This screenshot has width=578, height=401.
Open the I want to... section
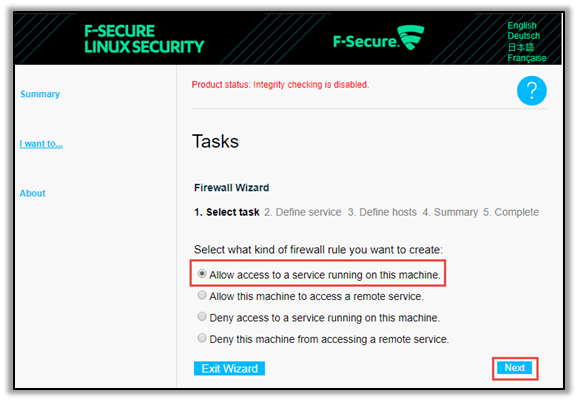41,144
